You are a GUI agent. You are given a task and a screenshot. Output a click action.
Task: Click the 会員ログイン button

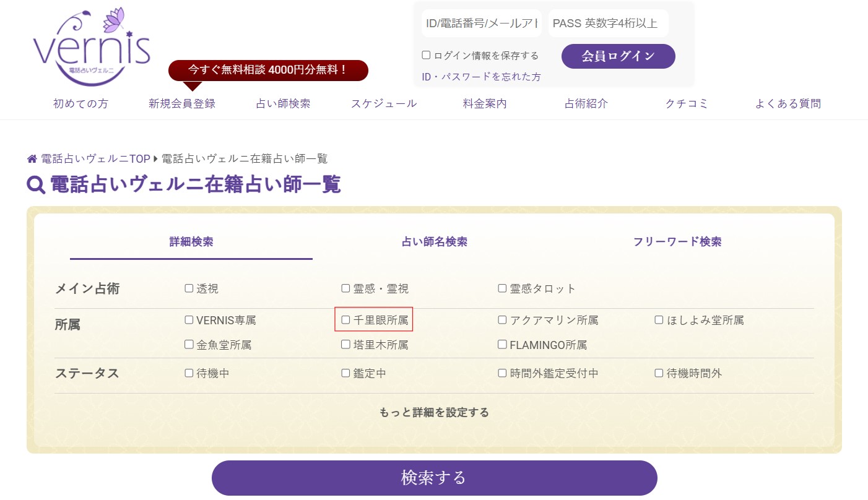pos(617,56)
